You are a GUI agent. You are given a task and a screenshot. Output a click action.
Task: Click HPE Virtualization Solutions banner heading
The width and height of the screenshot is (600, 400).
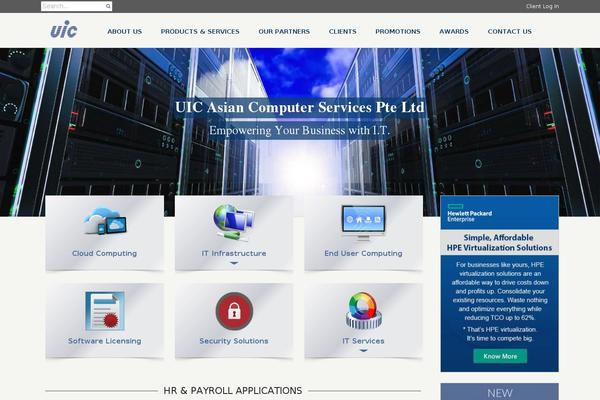point(499,243)
